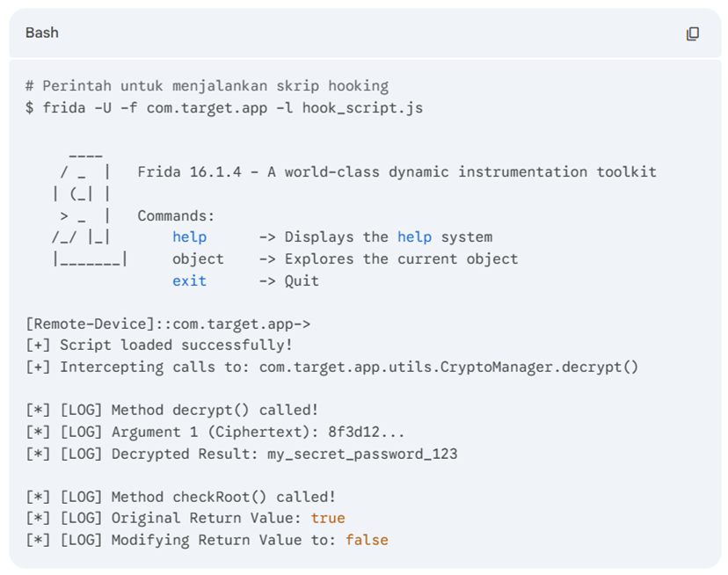Click the Intercepting calls log line
Viewport: 728px width, 575px height.
coord(332,367)
